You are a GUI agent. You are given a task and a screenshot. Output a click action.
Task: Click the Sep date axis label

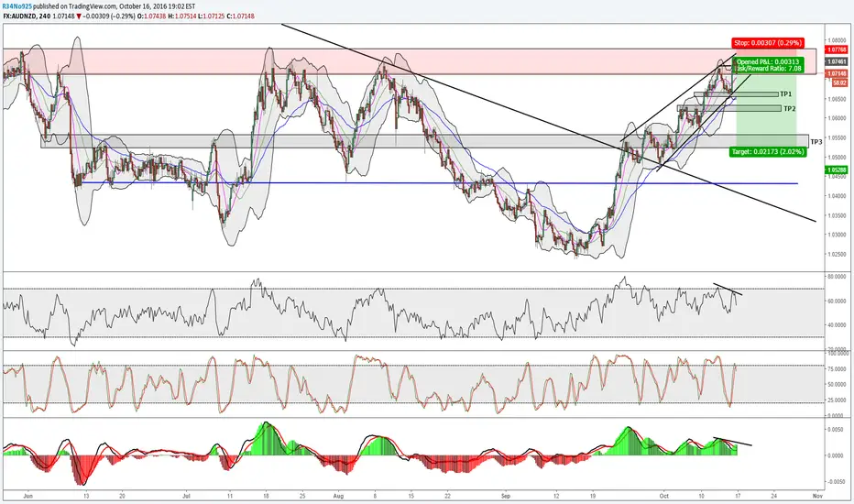click(506, 497)
